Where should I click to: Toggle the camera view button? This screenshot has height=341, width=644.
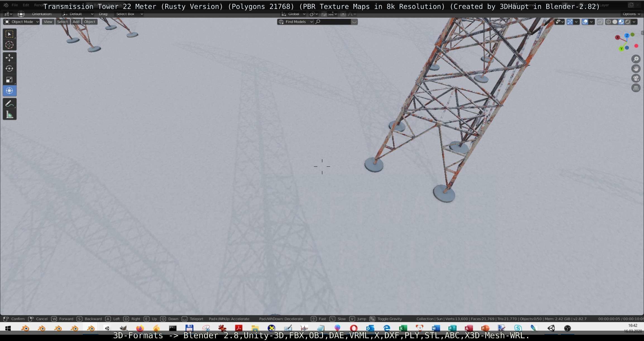(636, 78)
